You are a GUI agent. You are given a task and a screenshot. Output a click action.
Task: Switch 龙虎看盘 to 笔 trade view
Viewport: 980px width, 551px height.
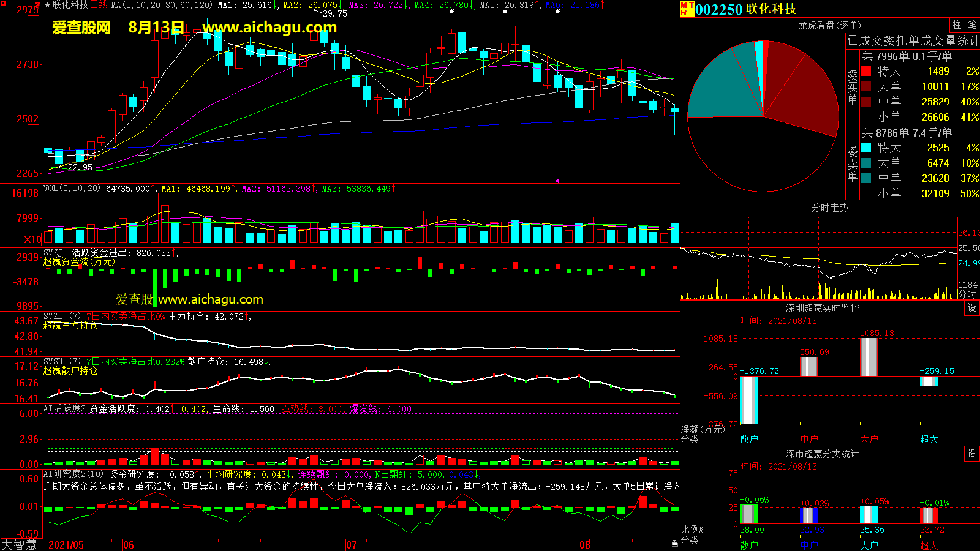[972, 24]
